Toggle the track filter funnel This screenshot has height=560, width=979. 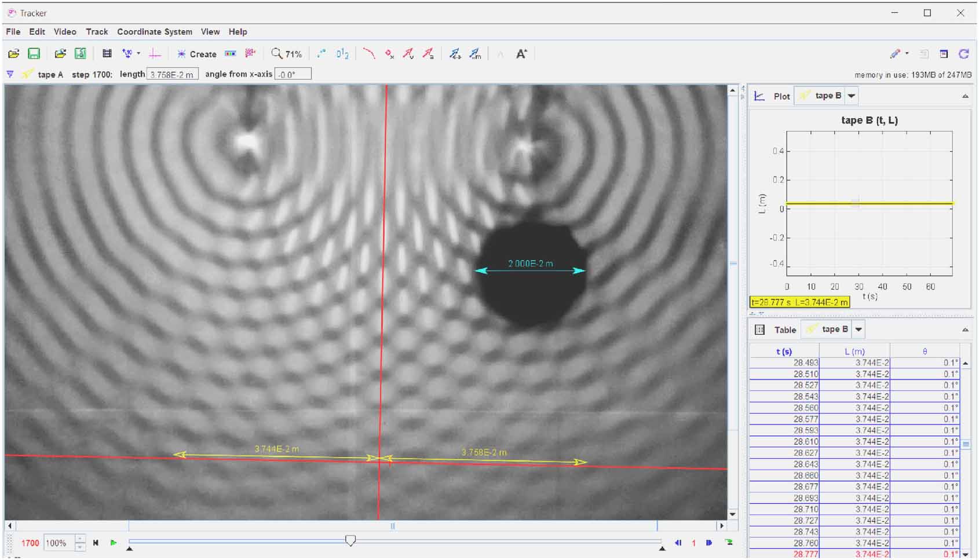click(10, 74)
